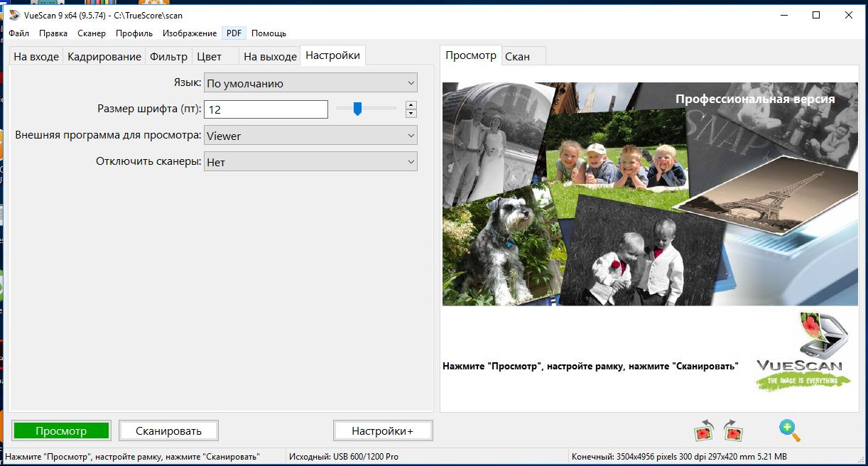The image size is (868, 466).
Task: Open the Отключить сканеры dropdown
Action: 310,162
